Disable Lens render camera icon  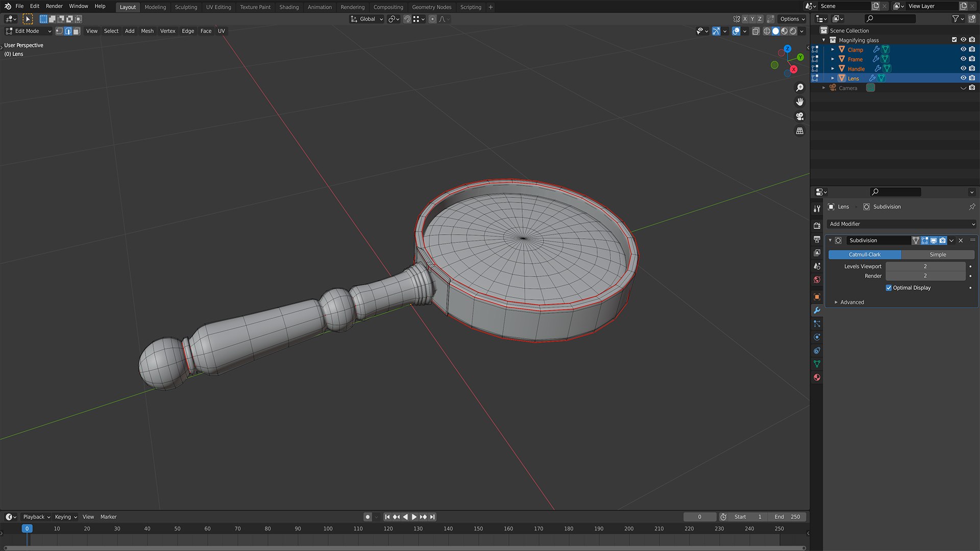coord(972,78)
